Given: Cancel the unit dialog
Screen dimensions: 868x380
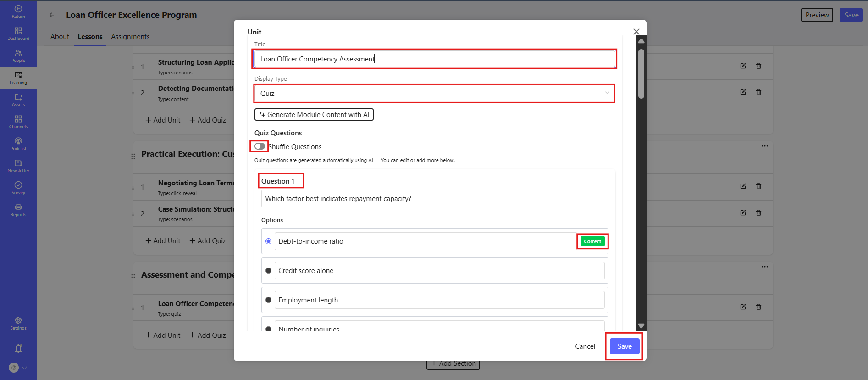Looking at the screenshot, I should coord(585,346).
